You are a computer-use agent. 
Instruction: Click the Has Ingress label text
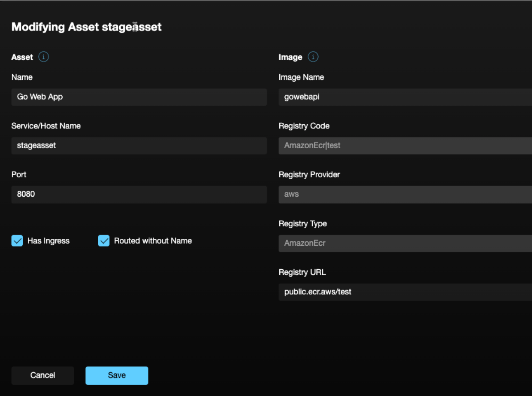click(x=48, y=241)
